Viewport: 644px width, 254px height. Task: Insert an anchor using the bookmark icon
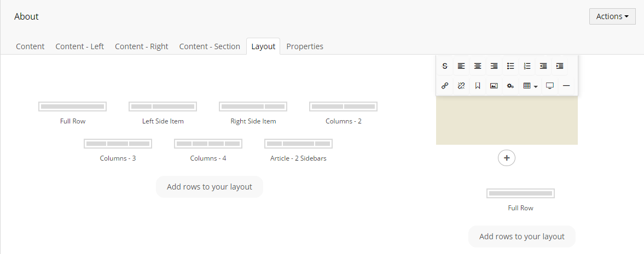point(478,86)
